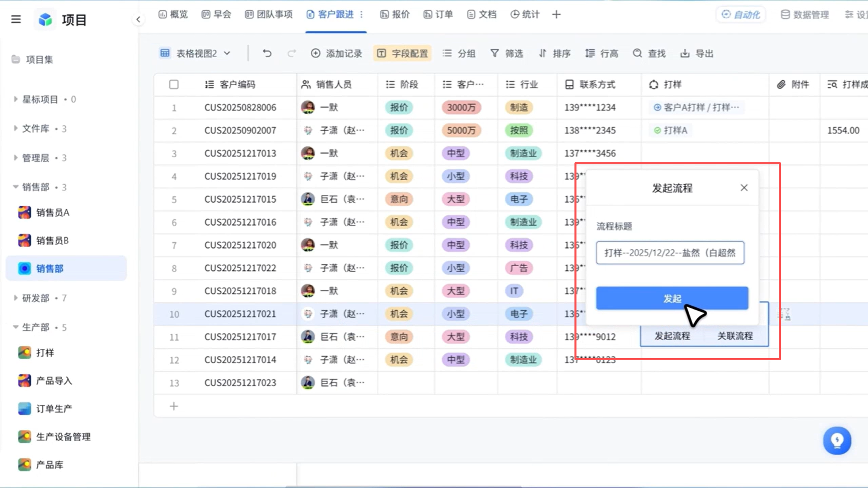This screenshot has width=868, height=488.
Task: Open the hamburger menu icon
Action: (x=16, y=19)
